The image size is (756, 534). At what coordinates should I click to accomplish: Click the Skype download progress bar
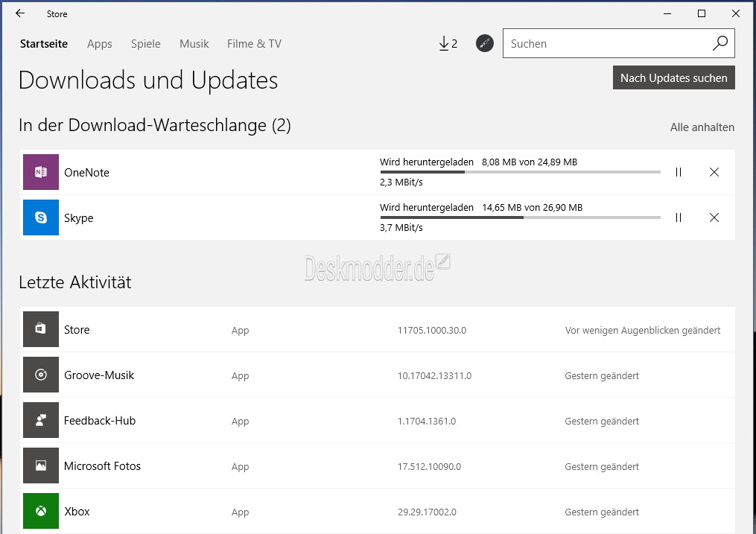pyautogui.click(x=520, y=217)
